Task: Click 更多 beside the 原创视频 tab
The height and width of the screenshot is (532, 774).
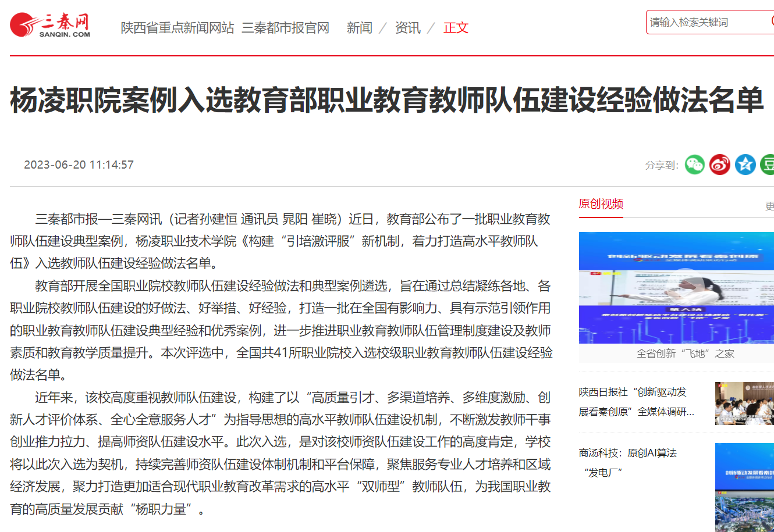Action: point(769,206)
